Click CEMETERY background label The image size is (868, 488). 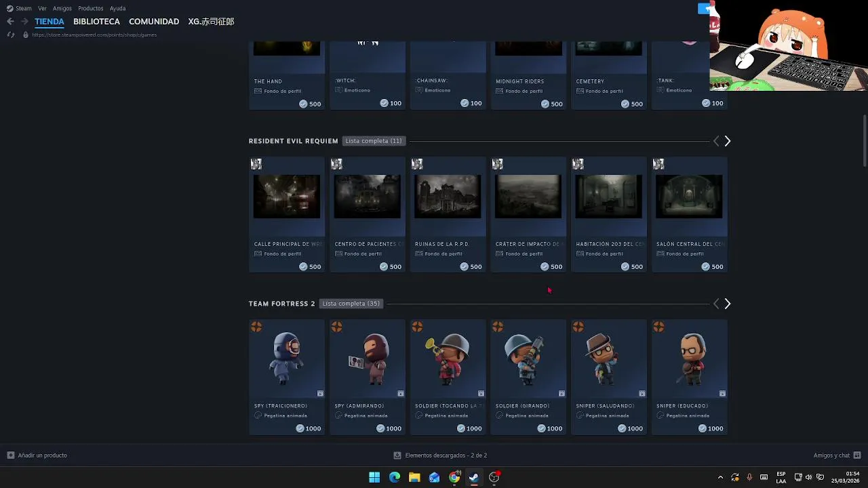coord(590,81)
